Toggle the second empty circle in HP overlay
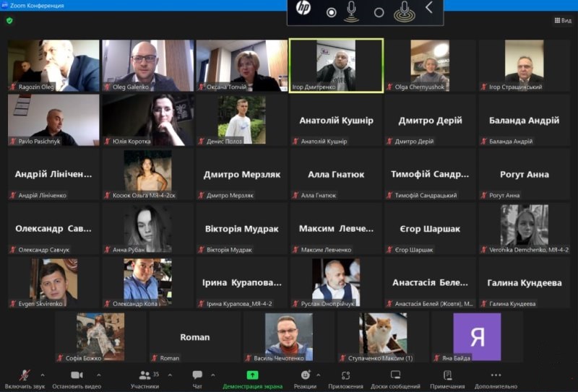 (379, 12)
